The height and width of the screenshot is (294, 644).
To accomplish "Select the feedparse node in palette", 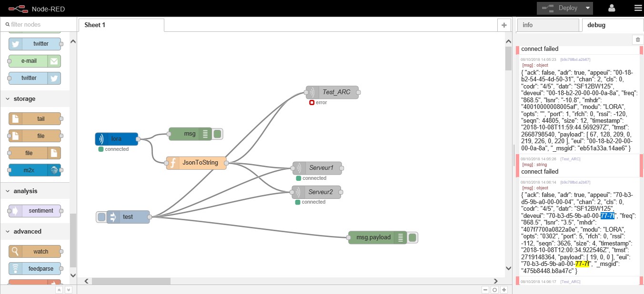I will pos(35,268).
